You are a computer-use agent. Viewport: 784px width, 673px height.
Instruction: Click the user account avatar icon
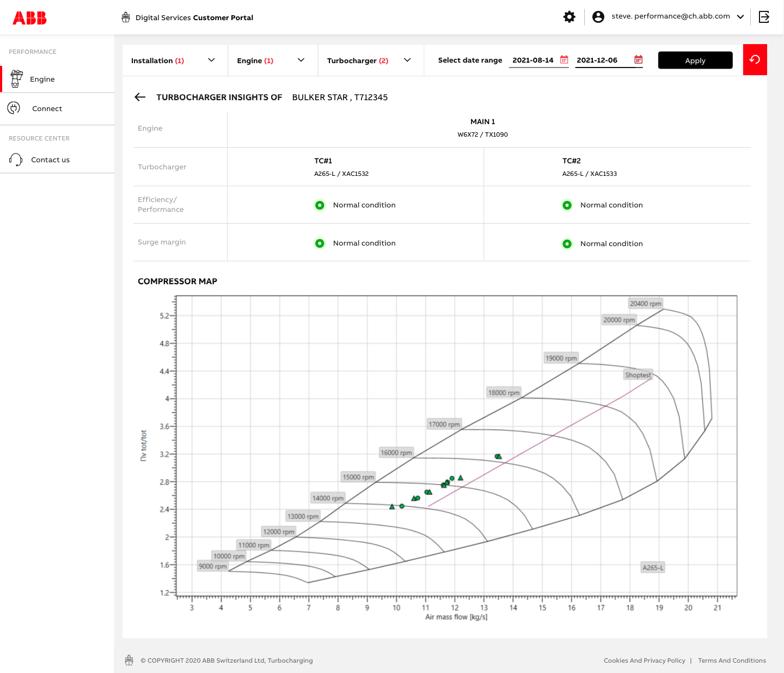click(598, 17)
